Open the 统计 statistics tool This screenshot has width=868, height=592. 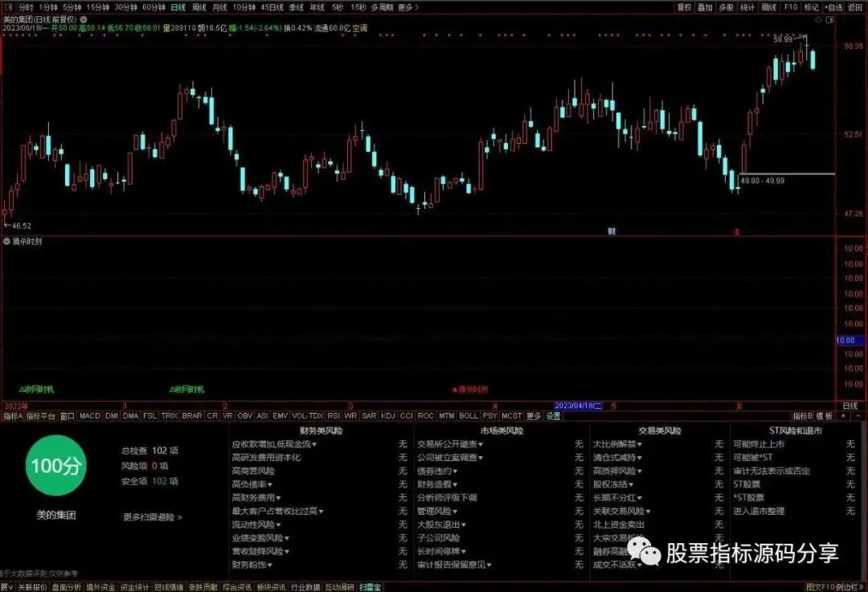click(x=747, y=8)
